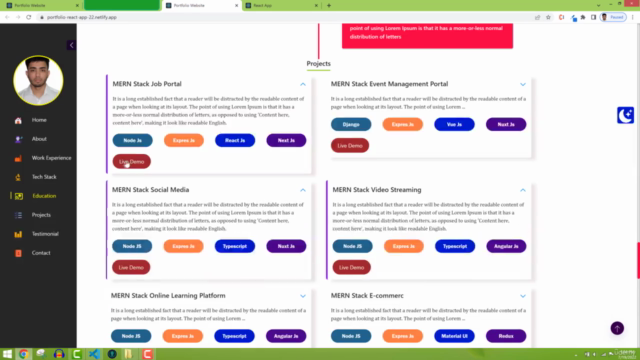
Task: Click Typescript tag in Social Media card
Action: coord(235,246)
